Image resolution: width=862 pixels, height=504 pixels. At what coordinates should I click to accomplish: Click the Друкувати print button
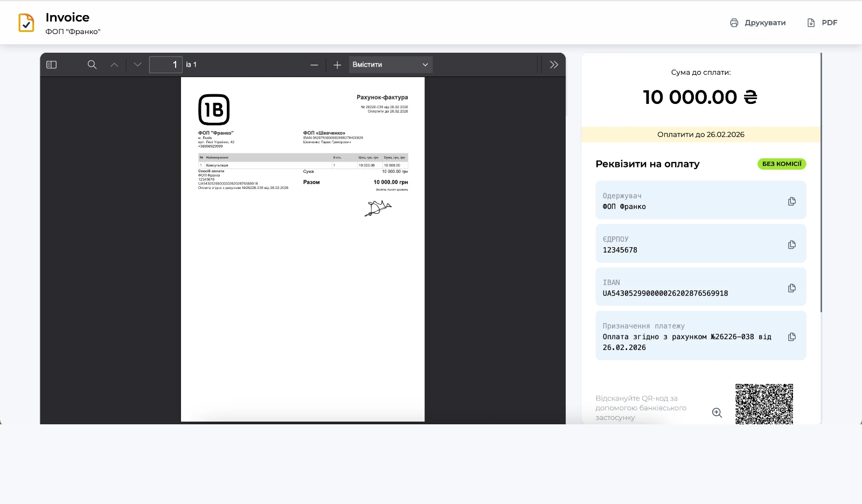coord(757,23)
